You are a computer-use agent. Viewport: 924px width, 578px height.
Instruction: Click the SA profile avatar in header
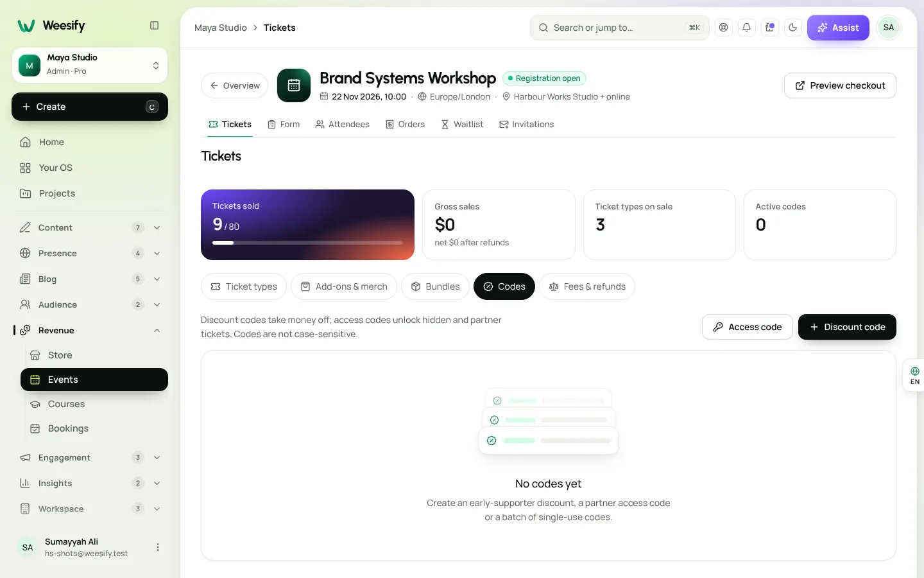(889, 28)
